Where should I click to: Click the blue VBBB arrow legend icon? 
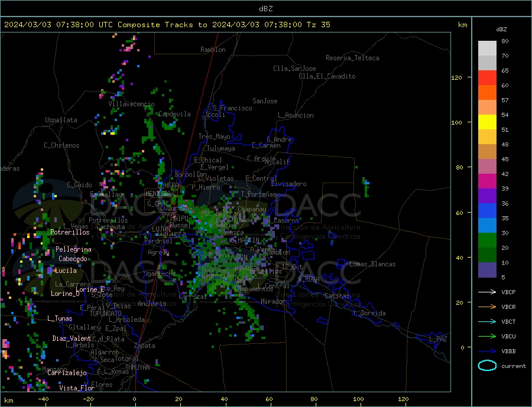point(488,351)
